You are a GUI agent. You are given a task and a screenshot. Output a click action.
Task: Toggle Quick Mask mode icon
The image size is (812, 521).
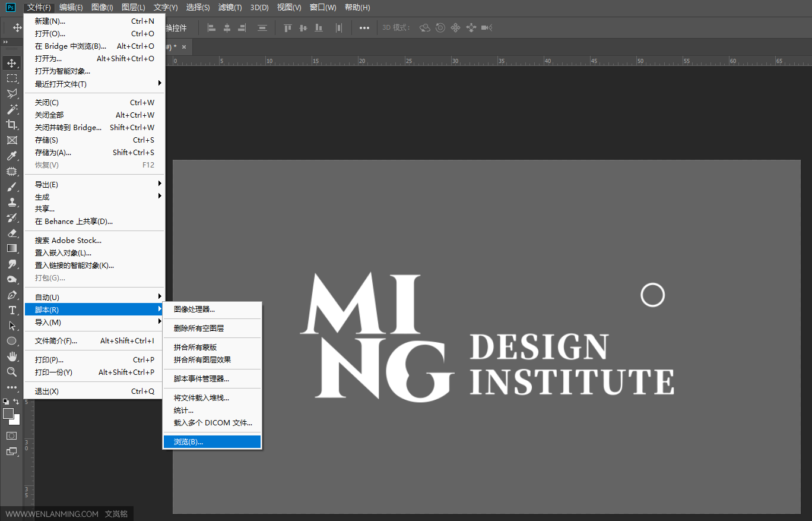click(12, 436)
